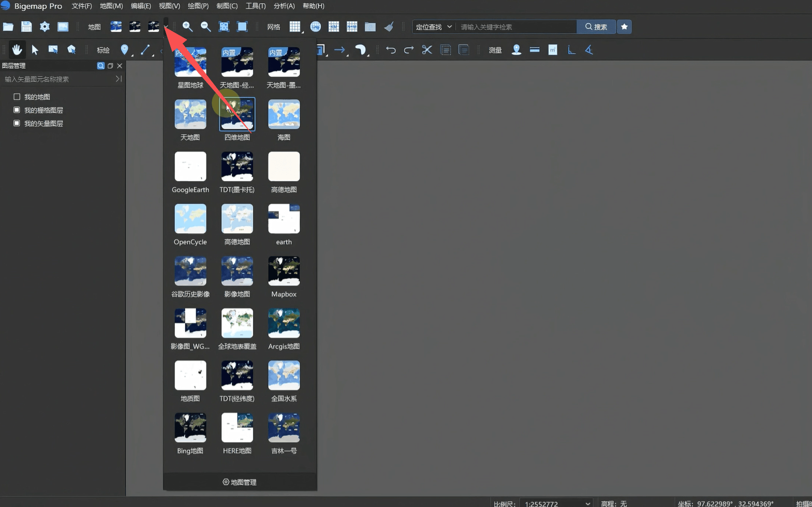Click the dotted fit-to-extent zoom icon
The height and width of the screenshot is (507, 812).
(x=224, y=27)
